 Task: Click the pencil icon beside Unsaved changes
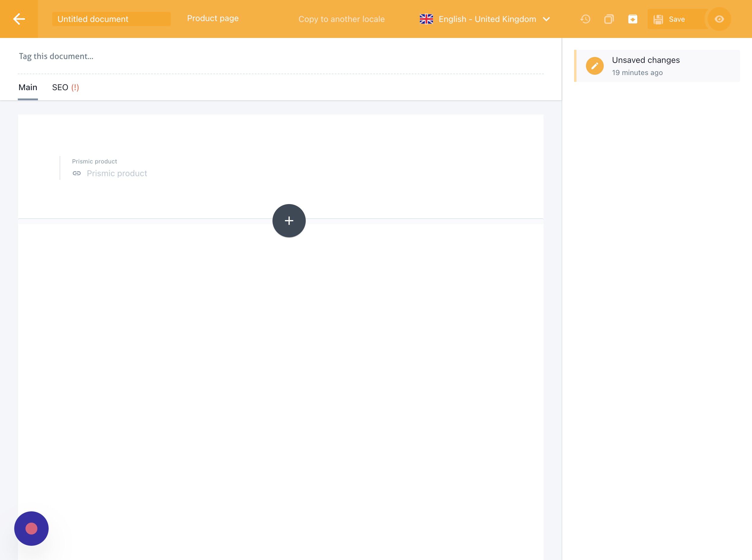click(595, 66)
